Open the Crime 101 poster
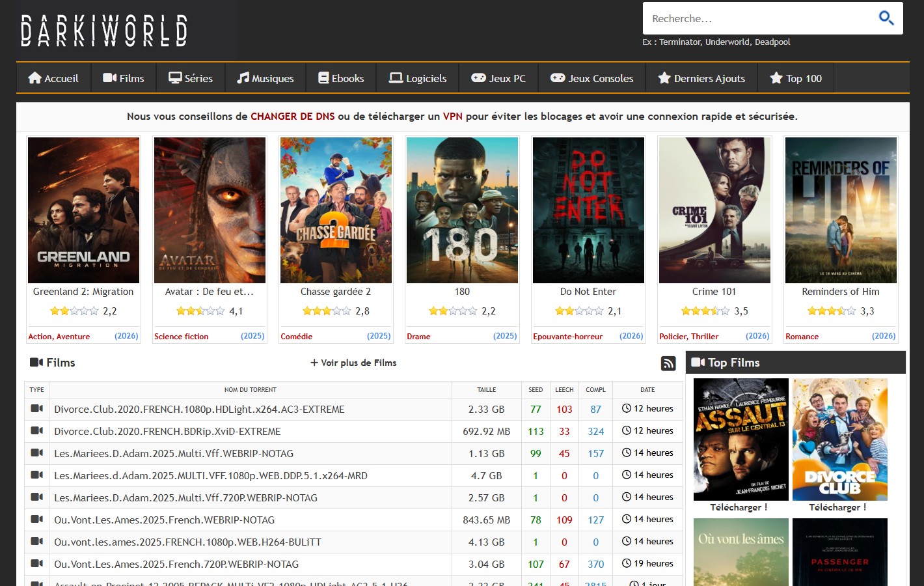Screen dimensions: 924x586 (714, 210)
